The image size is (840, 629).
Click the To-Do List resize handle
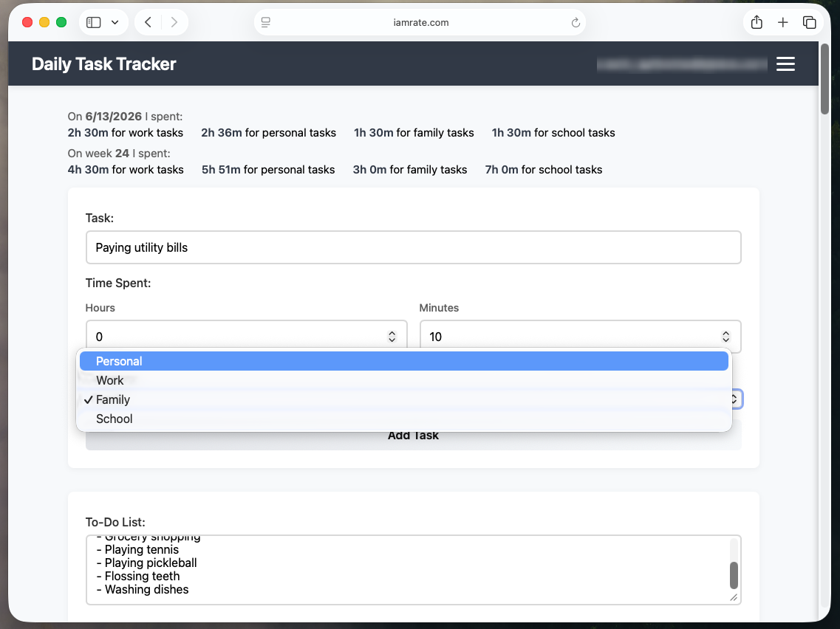pyautogui.click(x=734, y=597)
